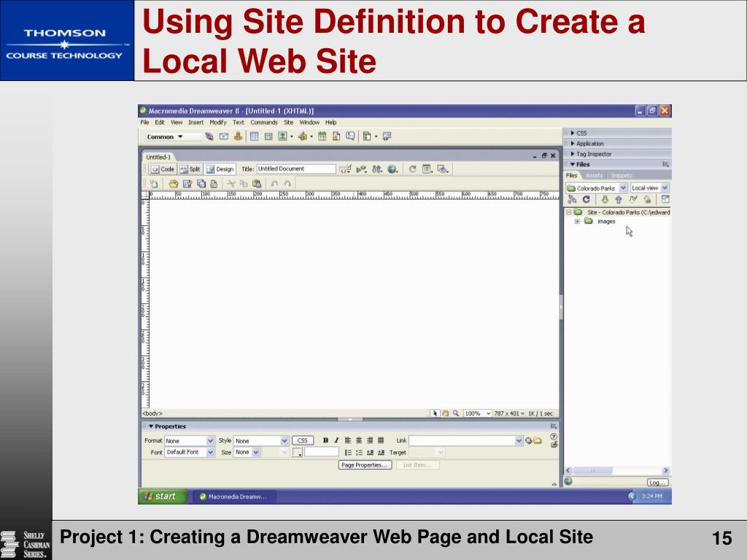Open the Font dropdown showing Default Font
The image size is (747, 560).
190,452
